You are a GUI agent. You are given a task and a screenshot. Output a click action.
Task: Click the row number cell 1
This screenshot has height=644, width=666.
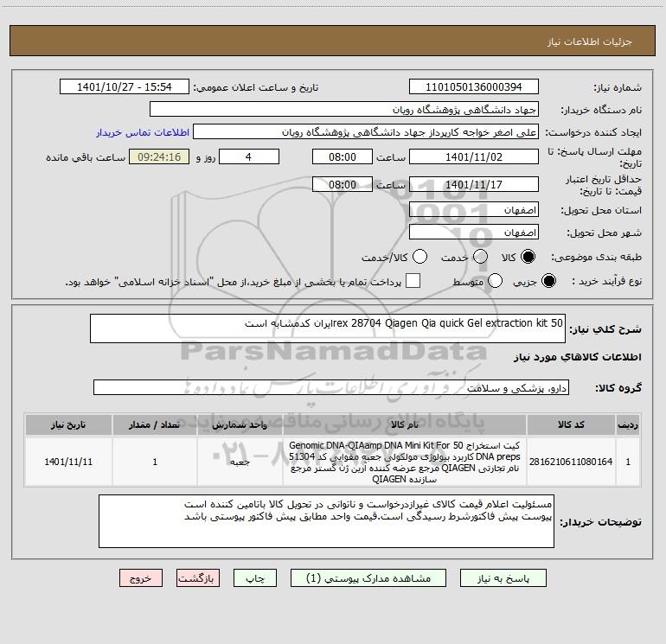628,462
